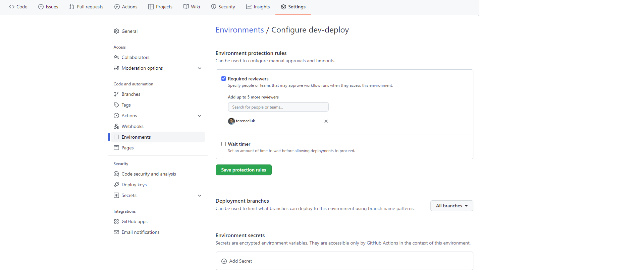Remove reviewer terenceluk with the X

[326, 121]
